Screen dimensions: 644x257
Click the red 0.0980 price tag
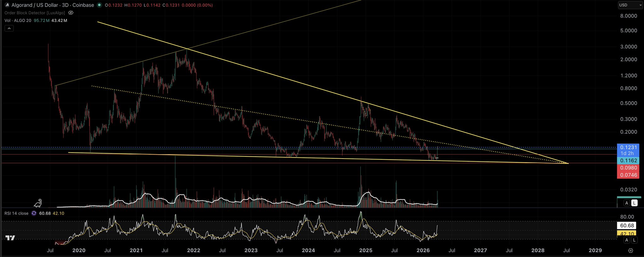point(629,168)
